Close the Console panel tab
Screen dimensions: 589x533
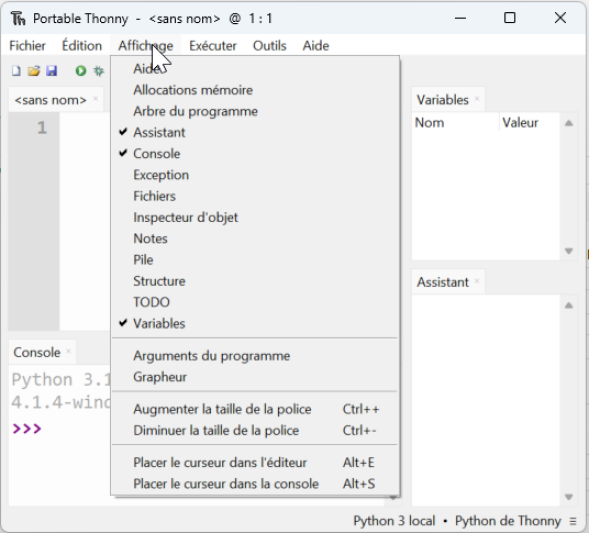click(68, 351)
